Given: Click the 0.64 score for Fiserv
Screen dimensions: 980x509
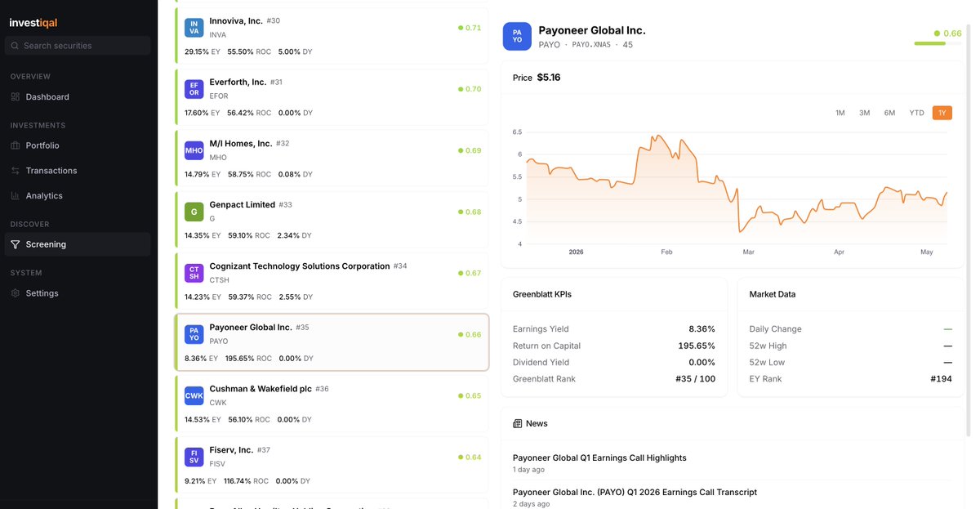Looking at the screenshot, I should (470, 457).
